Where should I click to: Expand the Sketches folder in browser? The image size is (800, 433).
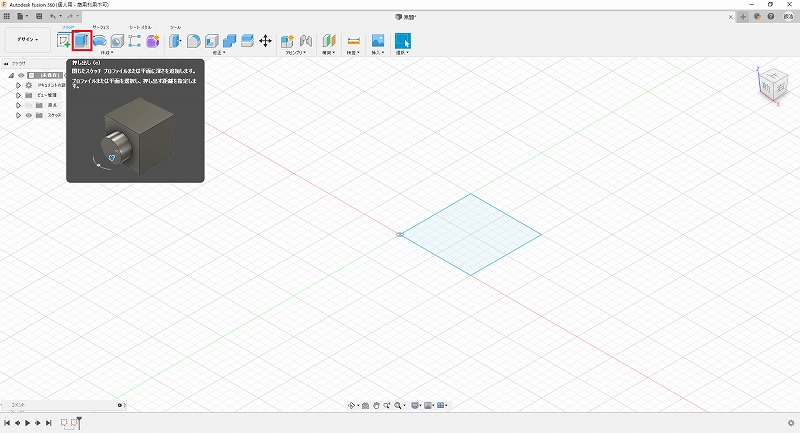pos(18,115)
